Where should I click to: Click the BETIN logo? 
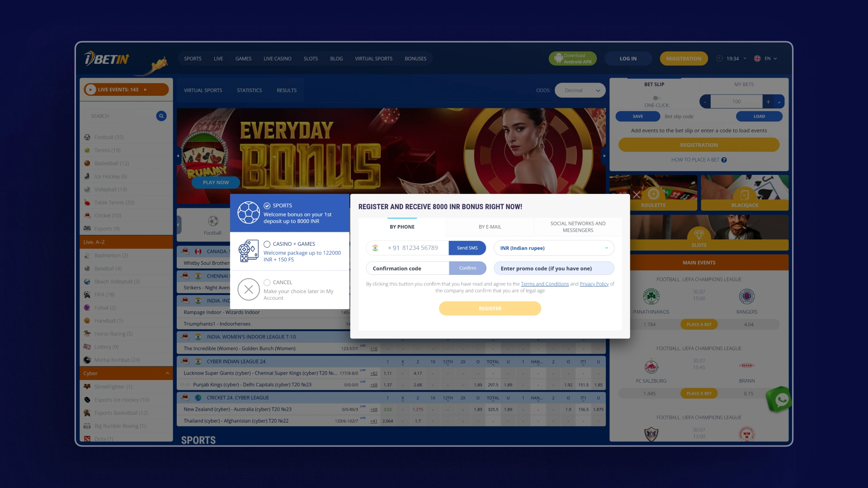(107, 58)
